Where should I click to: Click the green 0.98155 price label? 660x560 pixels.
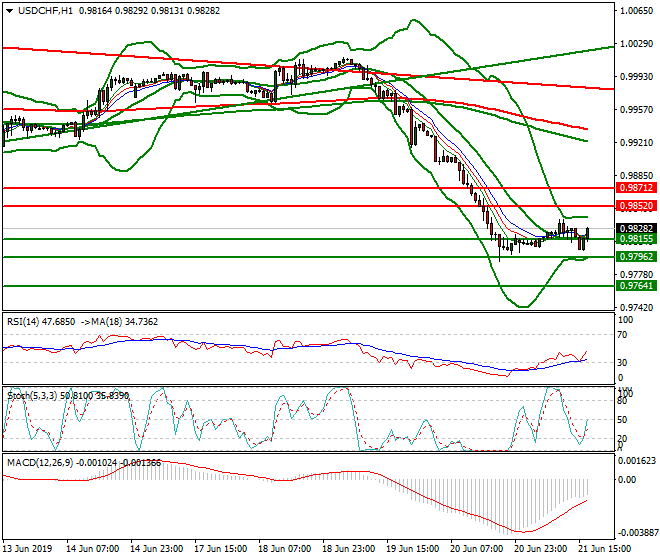coord(636,239)
